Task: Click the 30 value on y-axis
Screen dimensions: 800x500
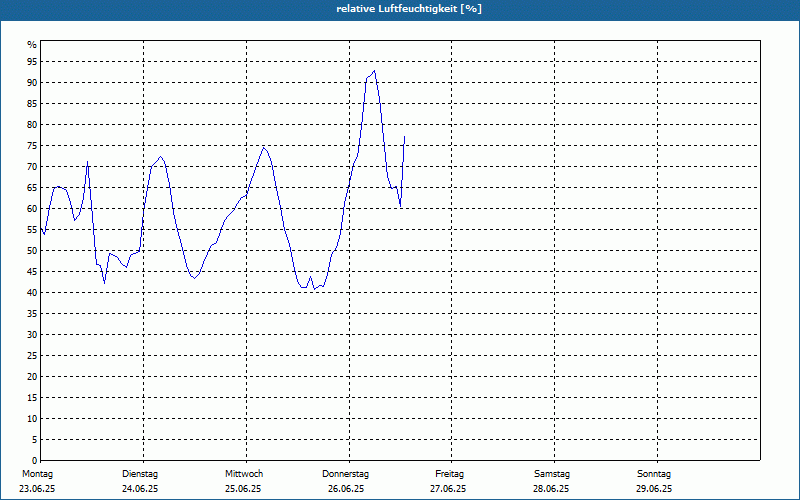Action: (32, 335)
